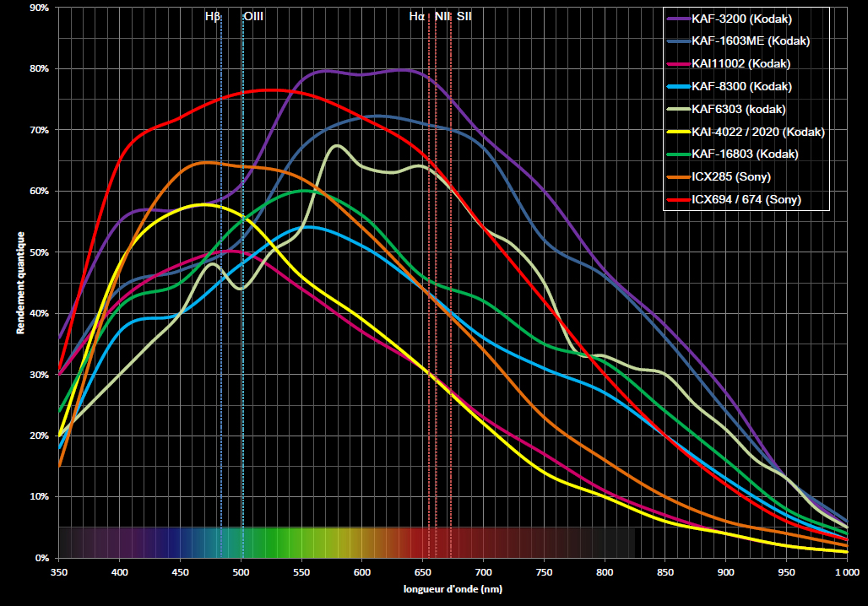Click the purple KAF-3200 legend line swatch
Viewport: 868px width, 606px height.
[x=679, y=19]
